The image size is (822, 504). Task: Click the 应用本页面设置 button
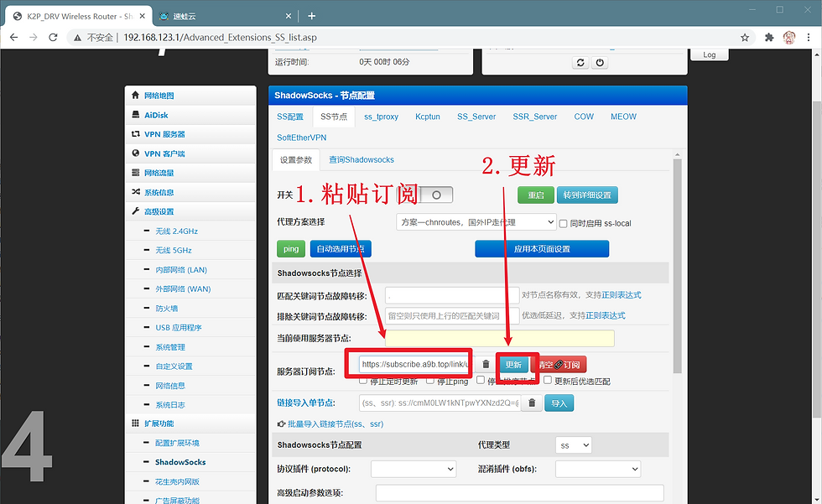[x=542, y=249]
